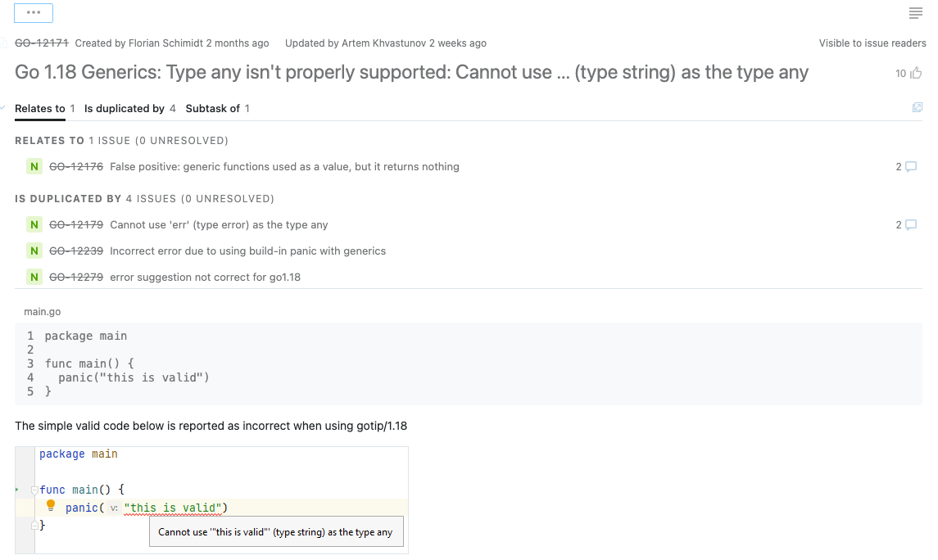Click the N priority badge for GO-12176

pyautogui.click(x=34, y=166)
